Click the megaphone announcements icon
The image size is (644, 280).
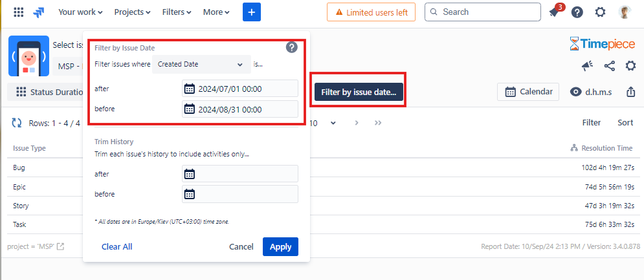tap(588, 66)
